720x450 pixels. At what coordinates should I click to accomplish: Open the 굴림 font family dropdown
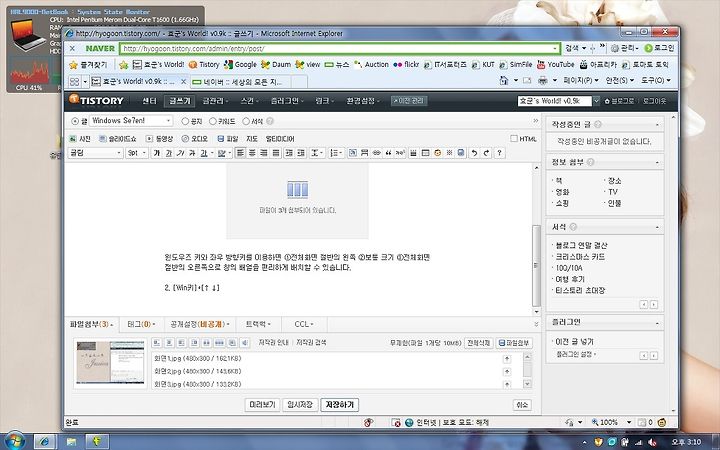pos(96,153)
